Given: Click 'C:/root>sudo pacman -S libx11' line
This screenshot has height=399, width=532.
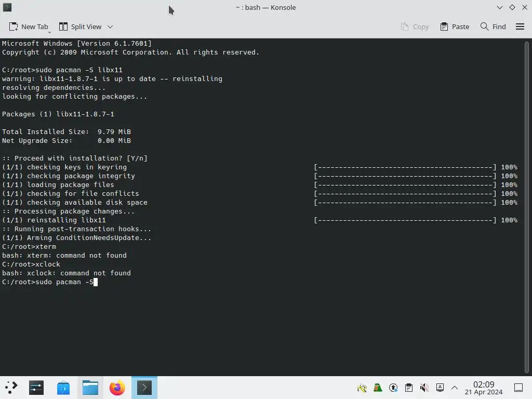Looking at the screenshot, I should tap(62, 70).
